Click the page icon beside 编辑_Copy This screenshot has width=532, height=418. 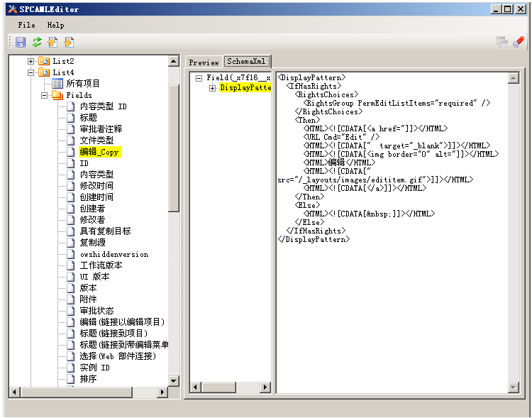[70, 152]
